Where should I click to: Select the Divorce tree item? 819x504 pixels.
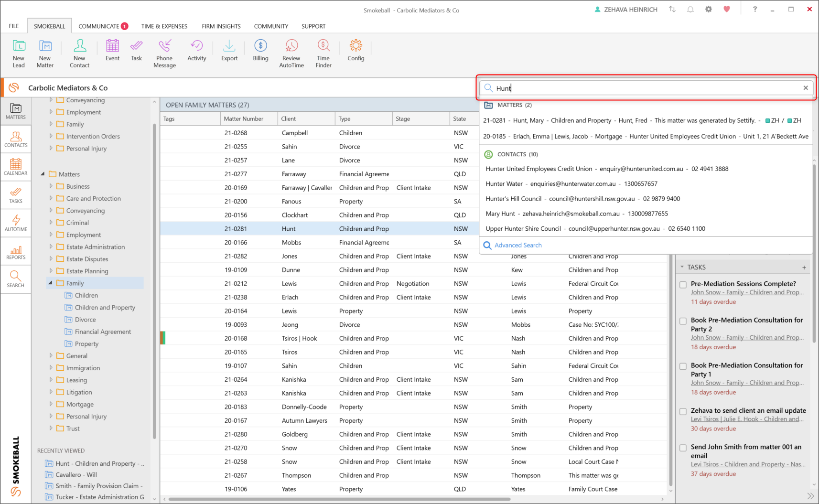pos(85,320)
